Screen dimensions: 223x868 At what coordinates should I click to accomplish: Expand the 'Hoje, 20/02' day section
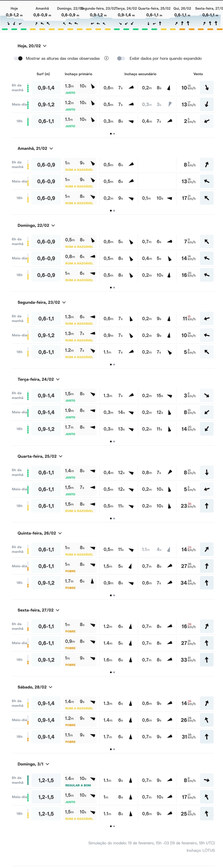[45, 46]
